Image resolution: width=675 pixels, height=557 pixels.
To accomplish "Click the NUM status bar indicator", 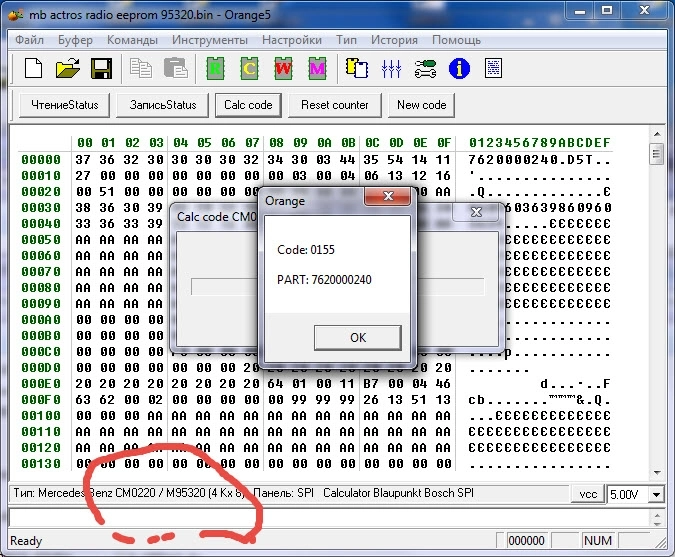I will (598, 541).
